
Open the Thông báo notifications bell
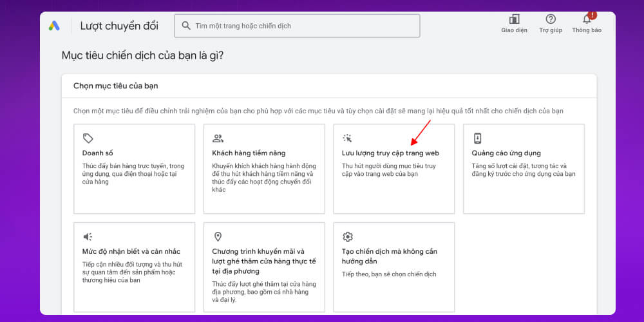coord(587,19)
